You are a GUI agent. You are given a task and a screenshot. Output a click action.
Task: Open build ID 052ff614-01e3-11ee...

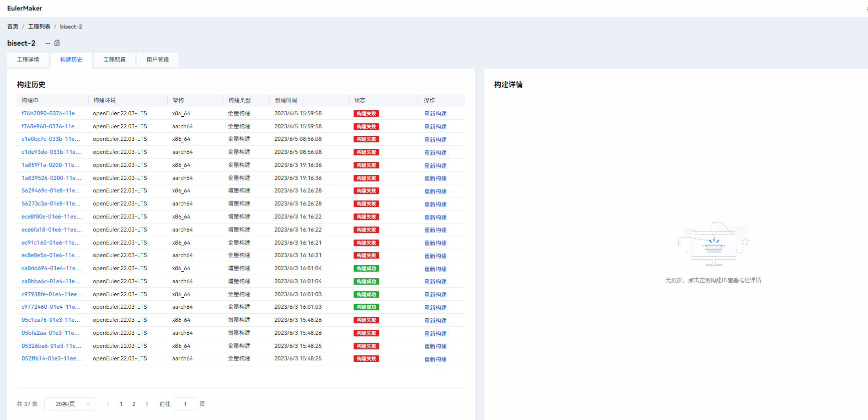point(51,359)
